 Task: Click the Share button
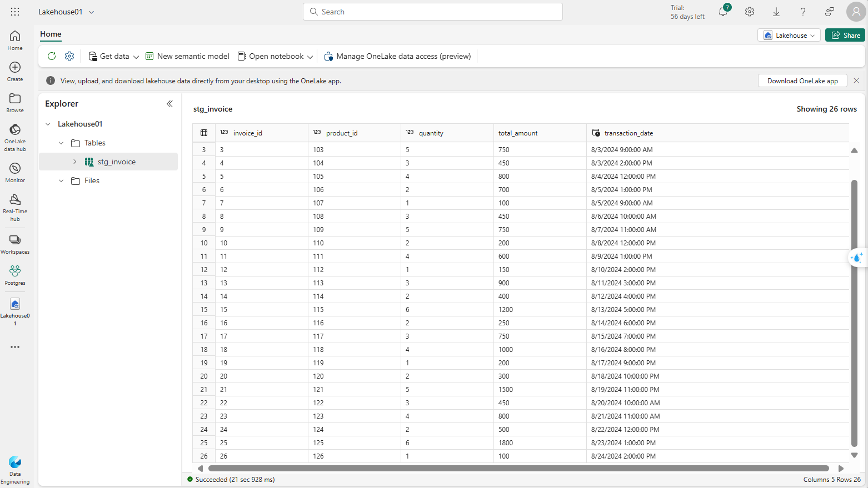point(845,35)
